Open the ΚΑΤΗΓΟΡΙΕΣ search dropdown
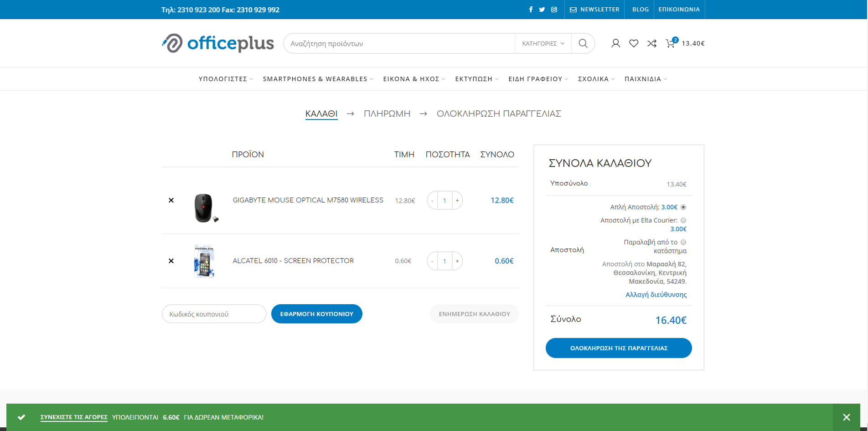868x431 pixels. 543,43
